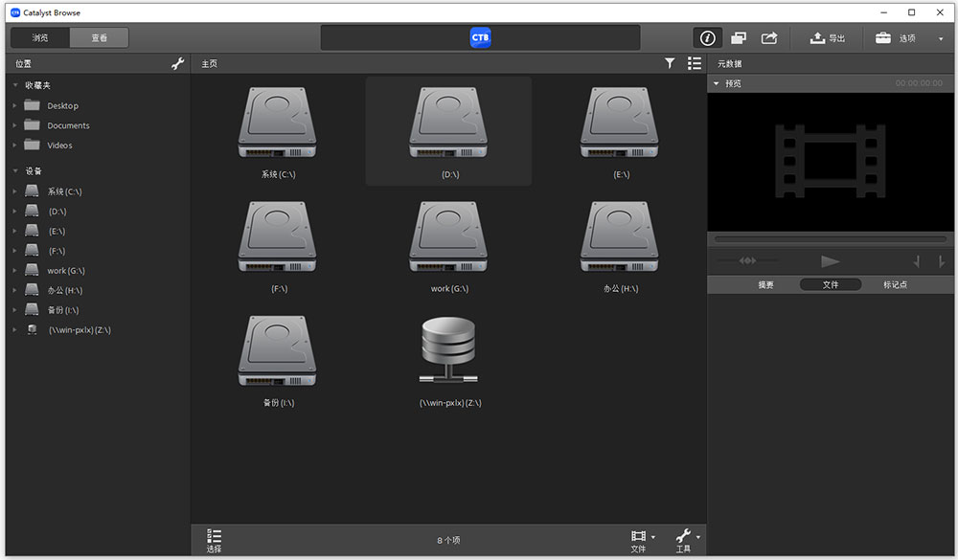Image resolution: width=958 pixels, height=560 pixels.
Task: Switch to 文件 file tab
Action: (831, 284)
